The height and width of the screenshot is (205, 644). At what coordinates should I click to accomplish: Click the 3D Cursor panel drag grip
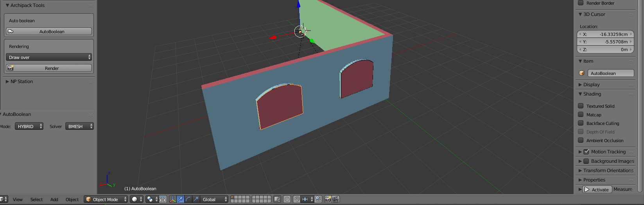coord(631,15)
